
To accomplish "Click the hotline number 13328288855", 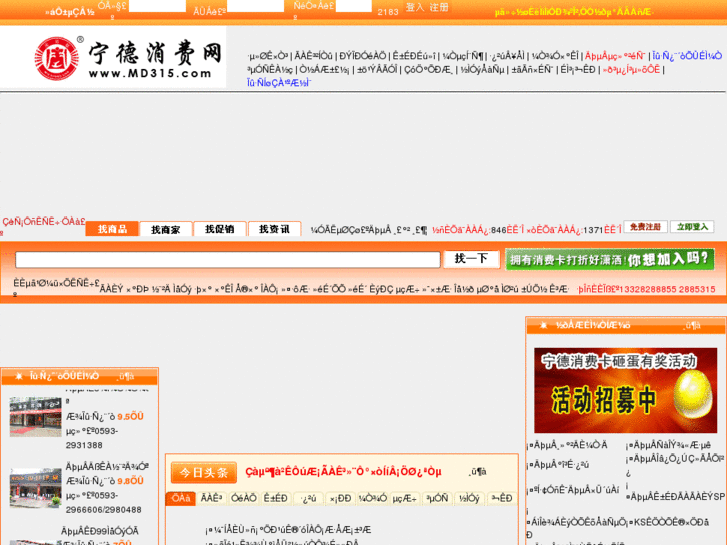I will [647, 289].
